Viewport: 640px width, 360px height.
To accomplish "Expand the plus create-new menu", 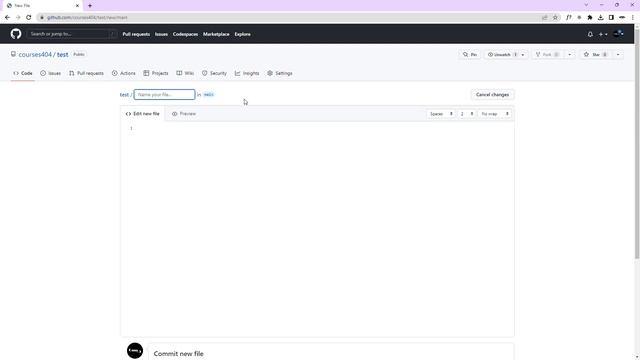I will [x=603, y=34].
